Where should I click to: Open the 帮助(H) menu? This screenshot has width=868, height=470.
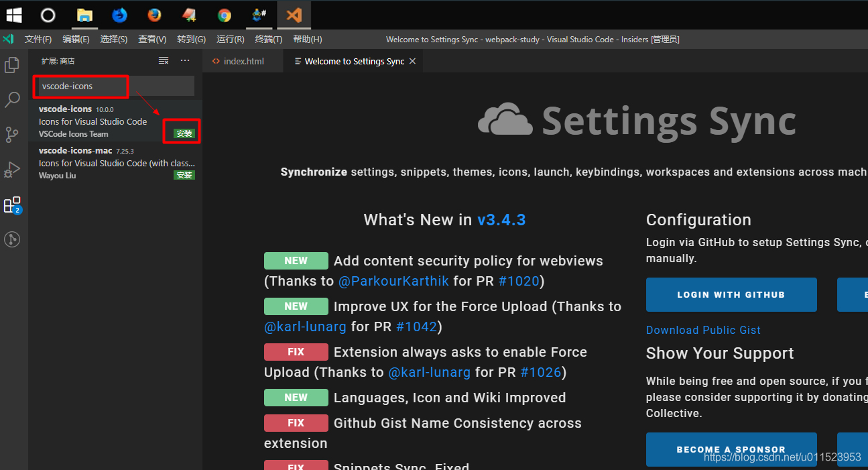tap(308, 40)
